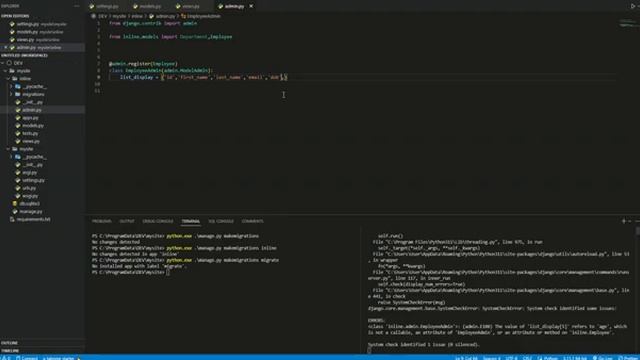Open the DEBUG CONSOLE panel tab
This screenshot has width=640, height=360.
158,221
